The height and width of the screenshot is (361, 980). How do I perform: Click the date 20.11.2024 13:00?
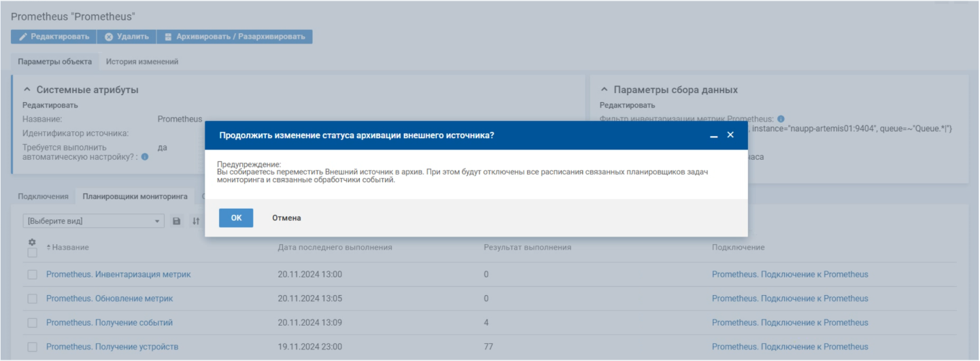(x=310, y=275)
